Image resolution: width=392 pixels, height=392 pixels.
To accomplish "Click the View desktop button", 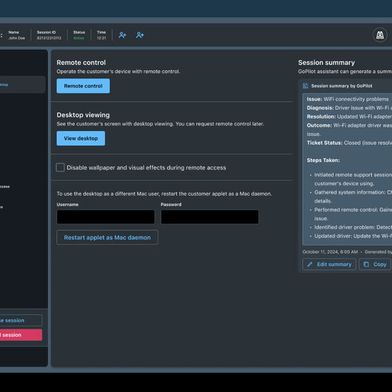I will click(x=81, y=138).
